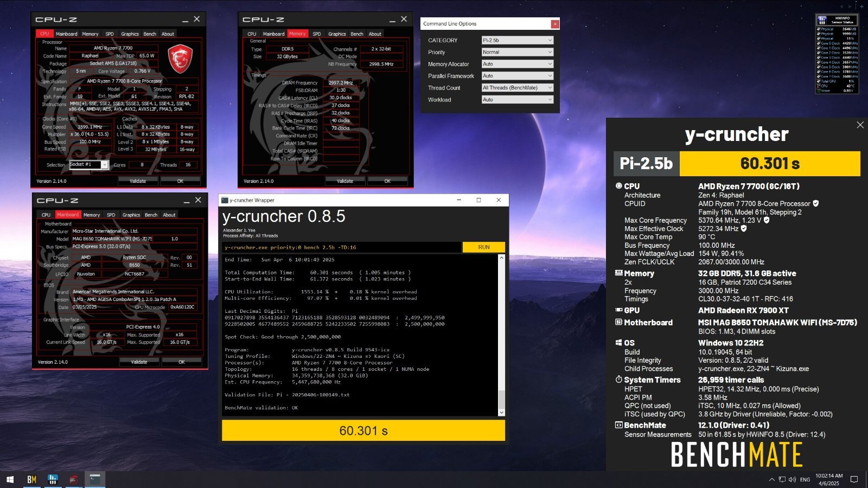Image resolution: width=868 pixels, height=488 pixels.
Task: Click the DRAM Frequency 2997.2 MHz value
Action: pyautogui.click(x=341, y=83)
